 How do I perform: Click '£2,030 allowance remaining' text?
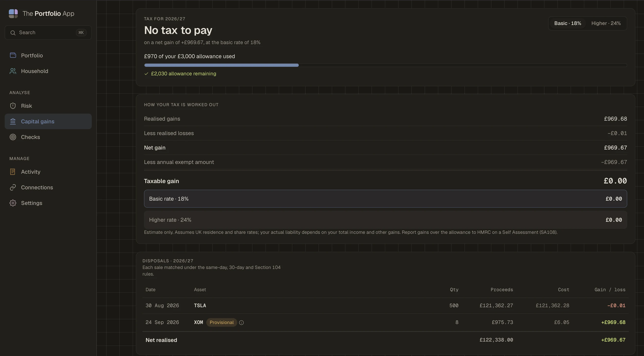[x=184, y=74]
